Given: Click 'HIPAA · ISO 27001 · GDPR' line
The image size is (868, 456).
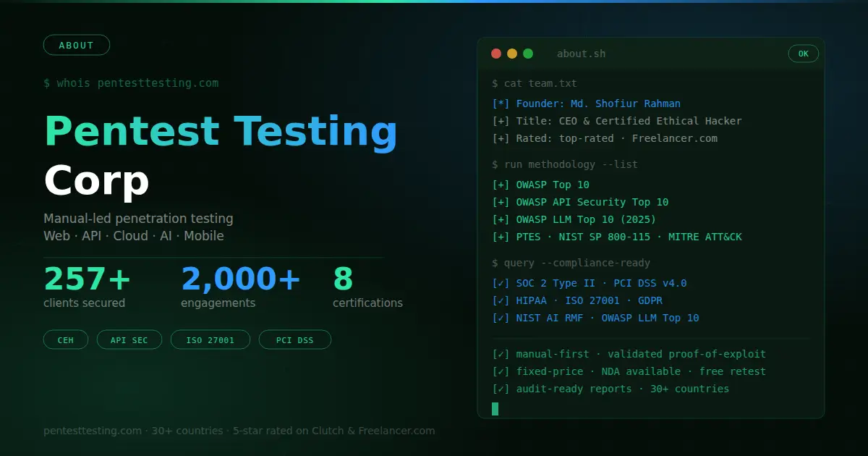Looking at the screenshot, I should [x=577, y=300].
